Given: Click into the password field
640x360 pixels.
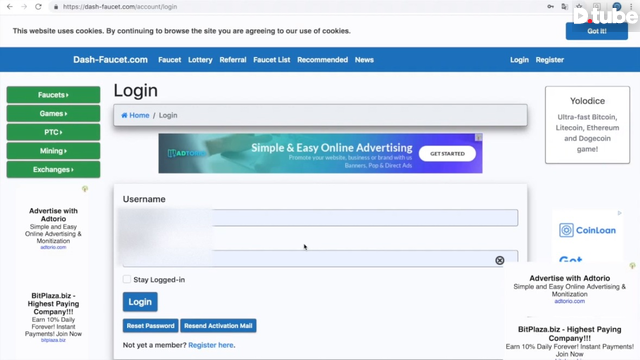Looking at the screenshot, I should (x=320, y=258).
